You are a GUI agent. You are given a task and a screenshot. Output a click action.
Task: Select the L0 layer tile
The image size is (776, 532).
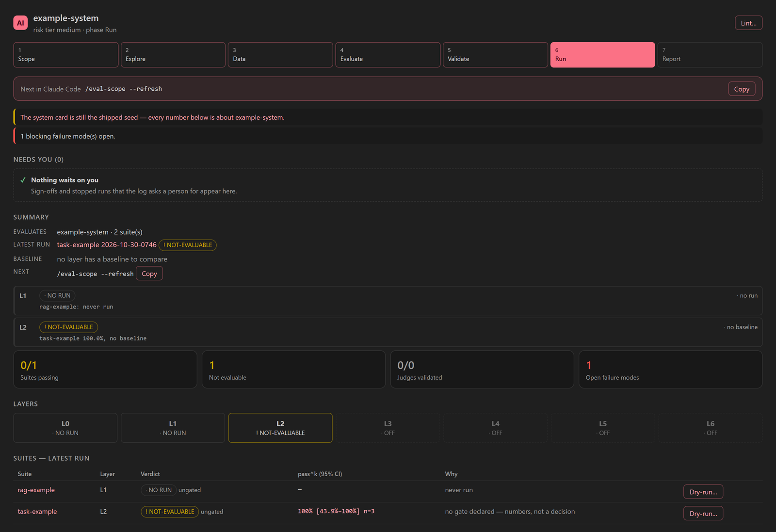[x=65, y=428]
